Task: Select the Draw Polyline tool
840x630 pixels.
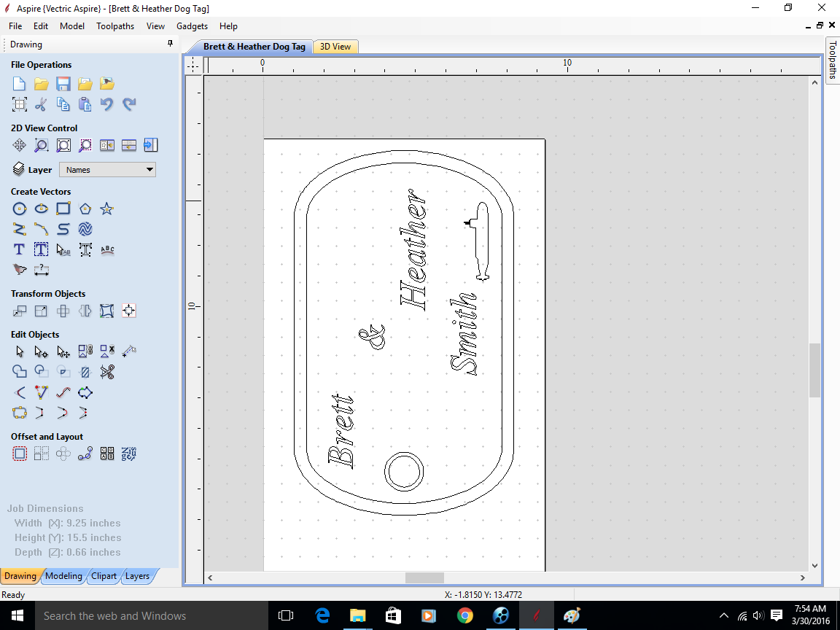Action: point(19,229)
